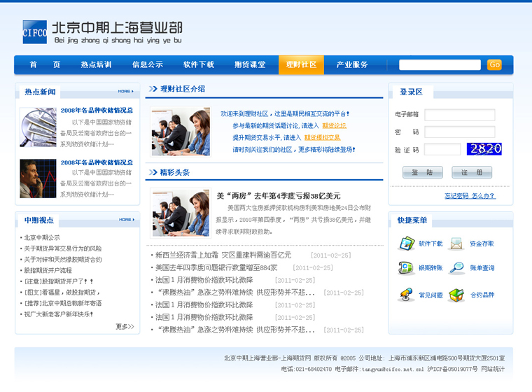Click the 软件下载 quick menu icon

coord(407,244)
